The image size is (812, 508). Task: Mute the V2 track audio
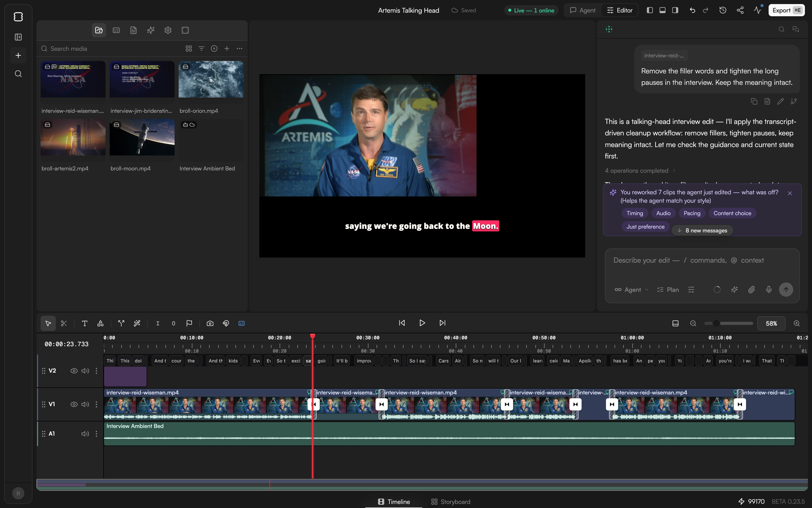tap(85, 371)
